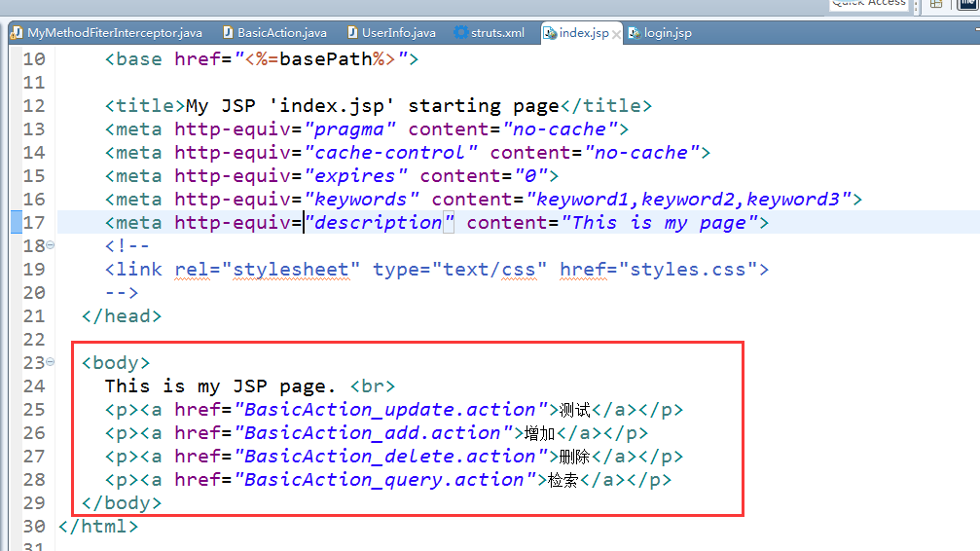This screenshot has width=980, height=551.
Task: Click the "expires" value on line 15
Action: [x=354, y=176]
